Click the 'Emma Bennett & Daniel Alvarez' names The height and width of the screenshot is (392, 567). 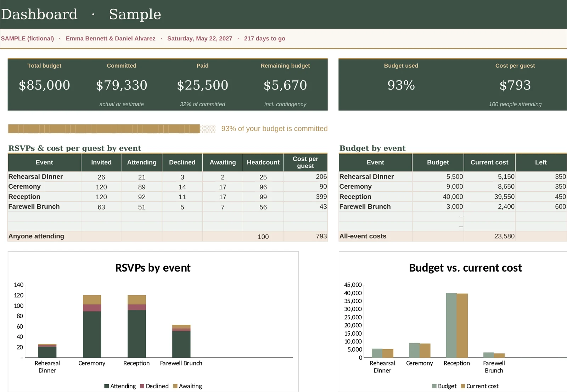point(111,39)
